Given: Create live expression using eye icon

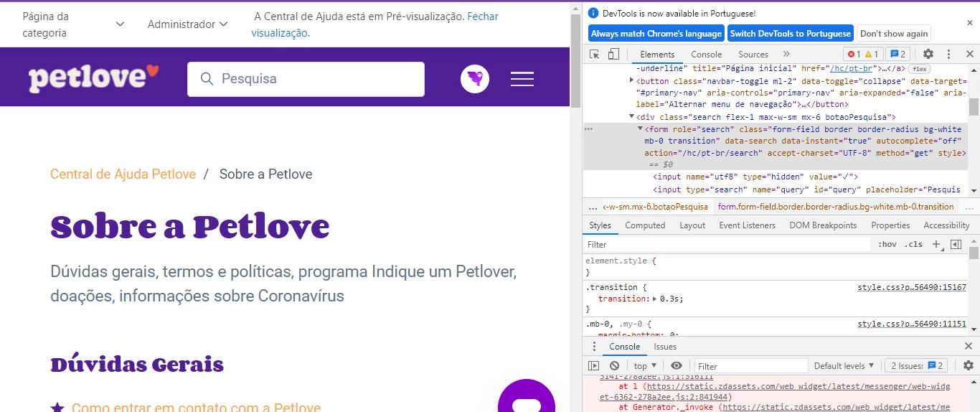Looking at the screenshot, I should 676,365.
